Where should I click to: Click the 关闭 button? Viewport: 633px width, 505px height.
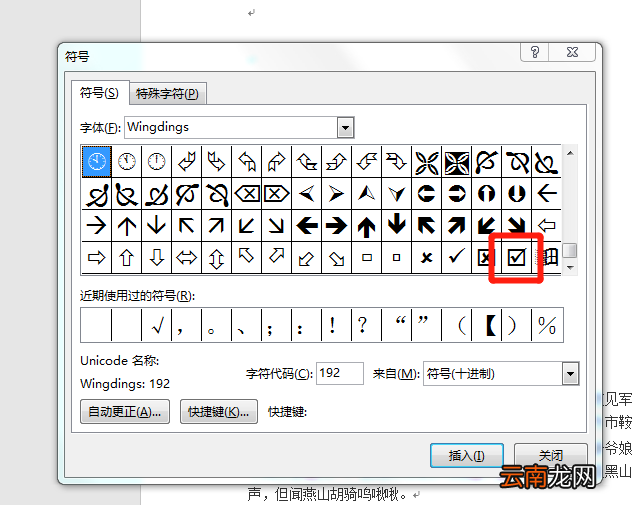551,455
